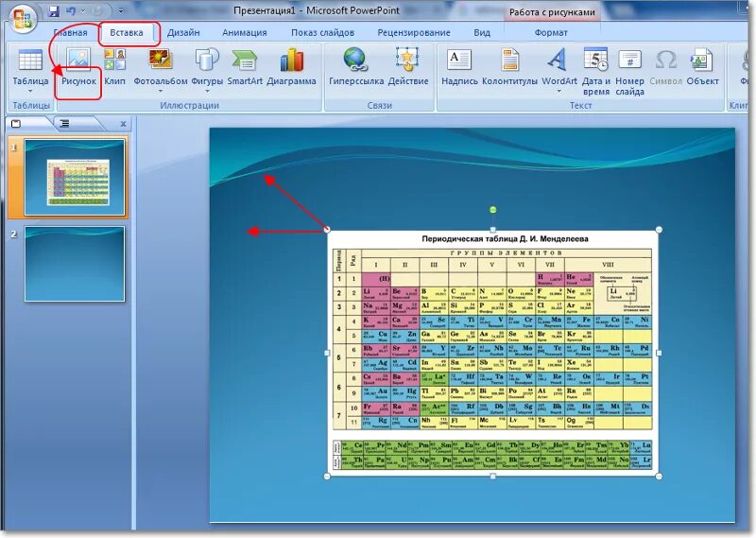Image resolution: width=756 pixels, height=538 pixels.
Task: Click the picture's bottom-left corner handle
Action: [327, 477]
